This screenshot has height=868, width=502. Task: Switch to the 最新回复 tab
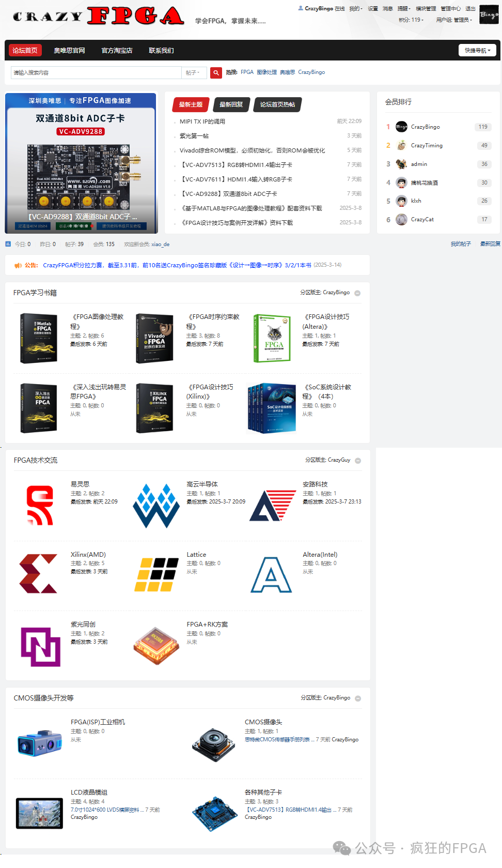(231, 104)
